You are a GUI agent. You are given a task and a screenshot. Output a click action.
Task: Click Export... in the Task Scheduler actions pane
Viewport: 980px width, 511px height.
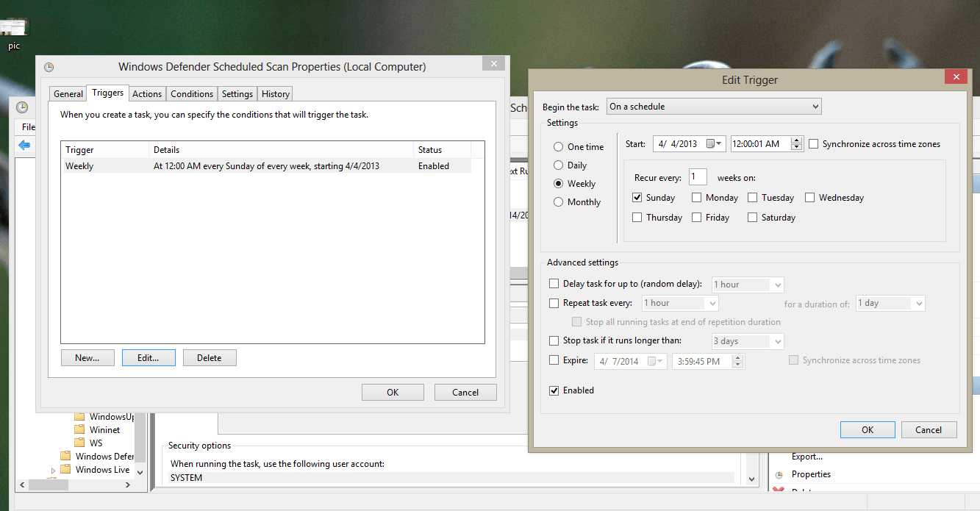click(x=807, y=457)
